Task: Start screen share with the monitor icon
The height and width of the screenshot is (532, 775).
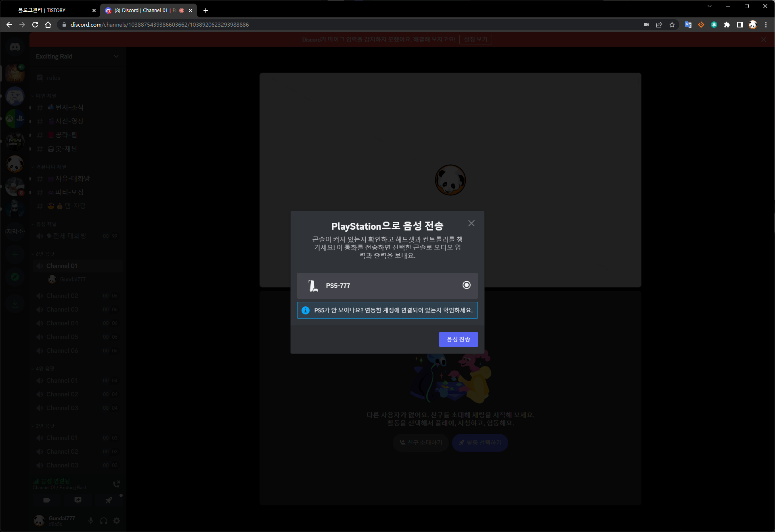Action: click(78, 500)
